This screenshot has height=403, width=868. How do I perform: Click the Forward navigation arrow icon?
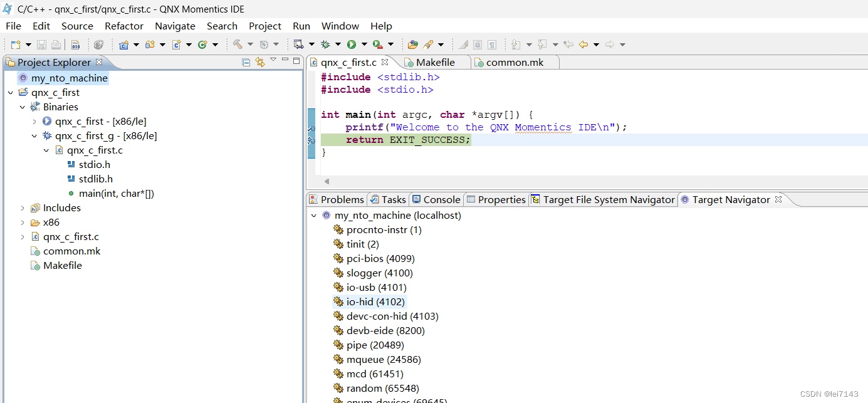click(610, 44)
